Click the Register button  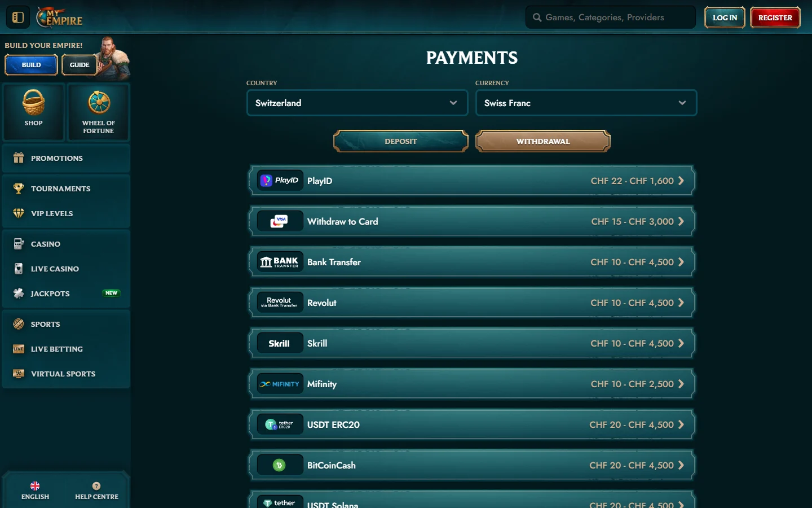coord(775,17)
